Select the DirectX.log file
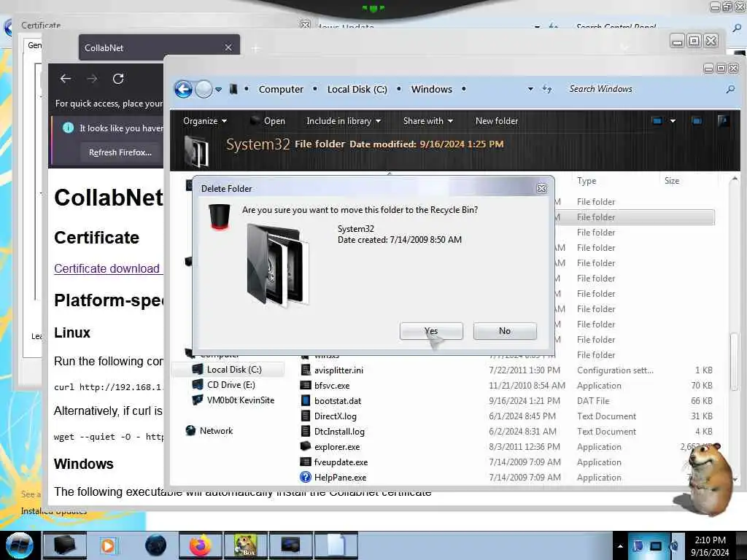The height and width of the screenshot is (560, 747). (335, 416)
